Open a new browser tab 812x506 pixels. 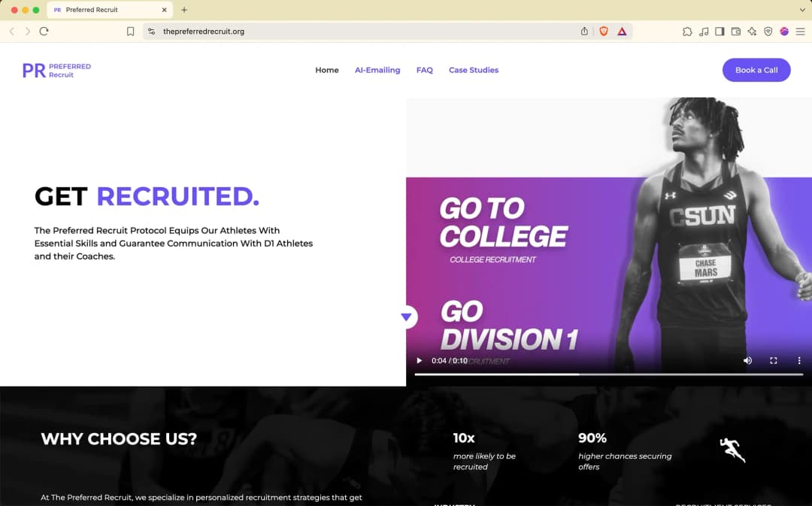pyautogui.click(x=184, y=10)
